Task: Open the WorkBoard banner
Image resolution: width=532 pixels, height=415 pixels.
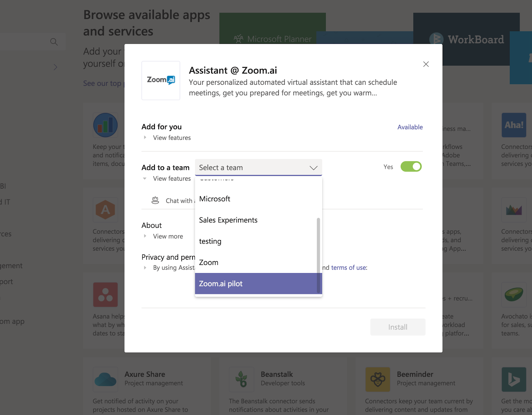Action: coord(466,39)
